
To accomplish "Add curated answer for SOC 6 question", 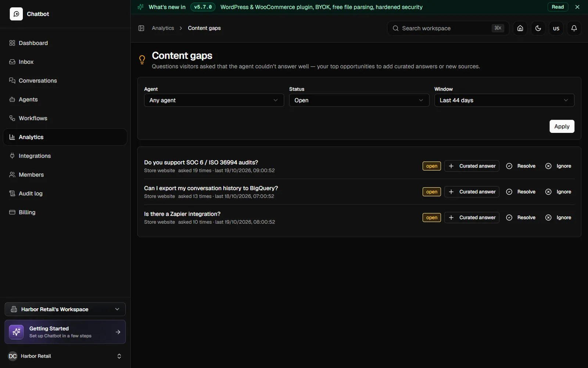I will [472, 166].
